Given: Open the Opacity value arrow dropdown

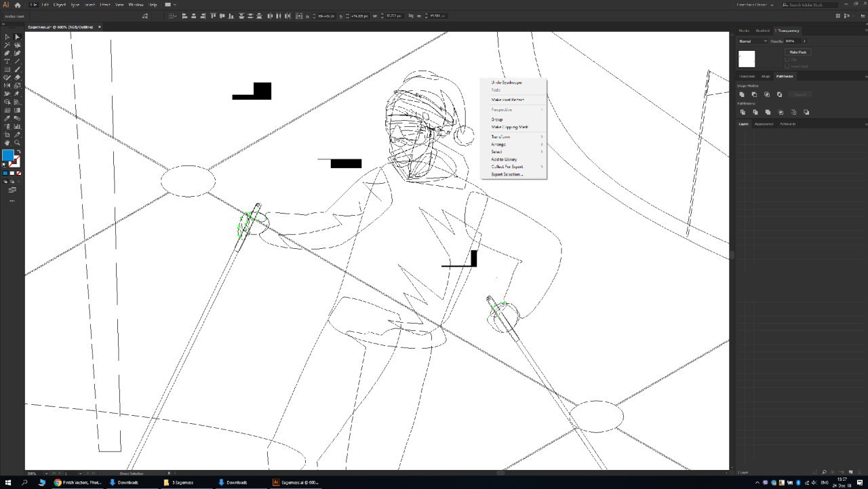Looking at the screenshot, I should (x=804, y=41).
